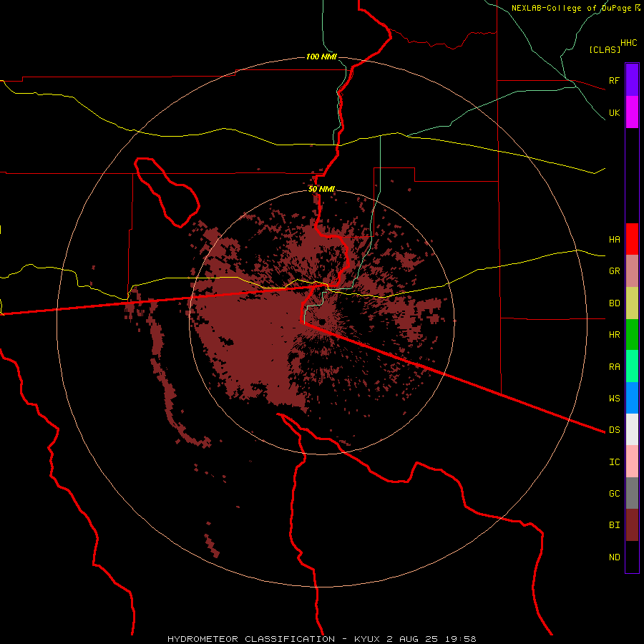This screenshot has width=644, height=644.
Task: Click the NEXLAB-College of DuPage header text
Action: pyautogui.click(x=576, y=8)
